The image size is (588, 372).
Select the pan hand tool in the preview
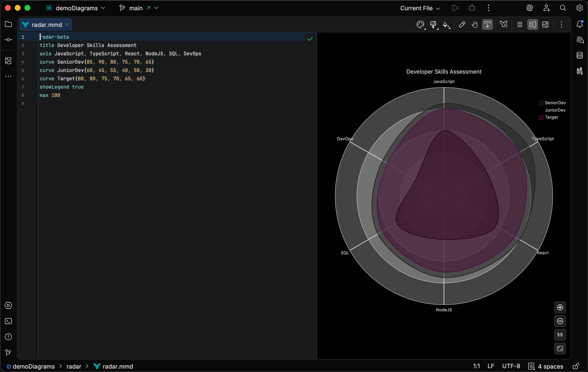click(x=474, y=24)
